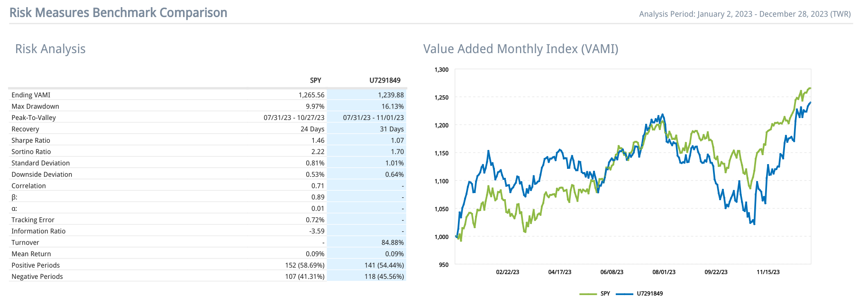Select the U7291849 column header
The image size is (868, 304).
tap(384, 81)
